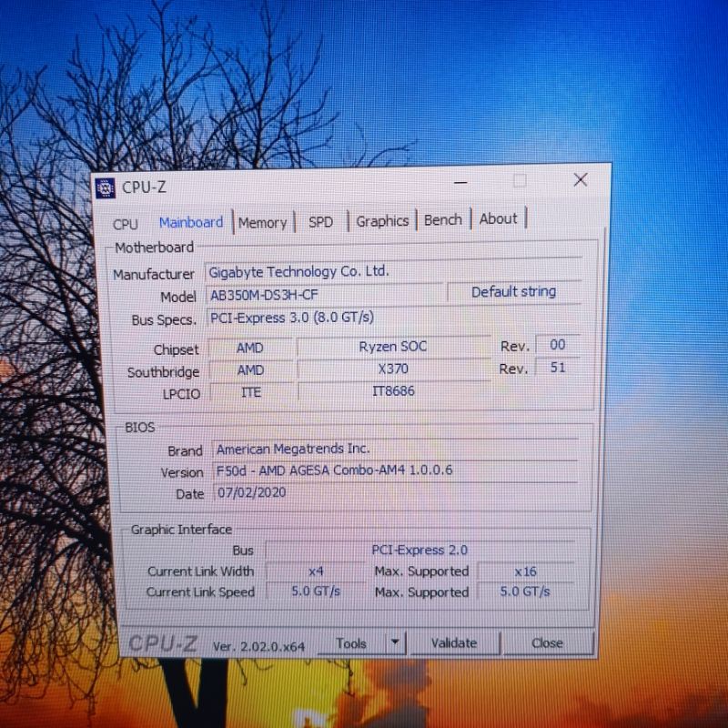Switch to the CPU tab
Screen dimensions: 728x728
coord(126,224)
